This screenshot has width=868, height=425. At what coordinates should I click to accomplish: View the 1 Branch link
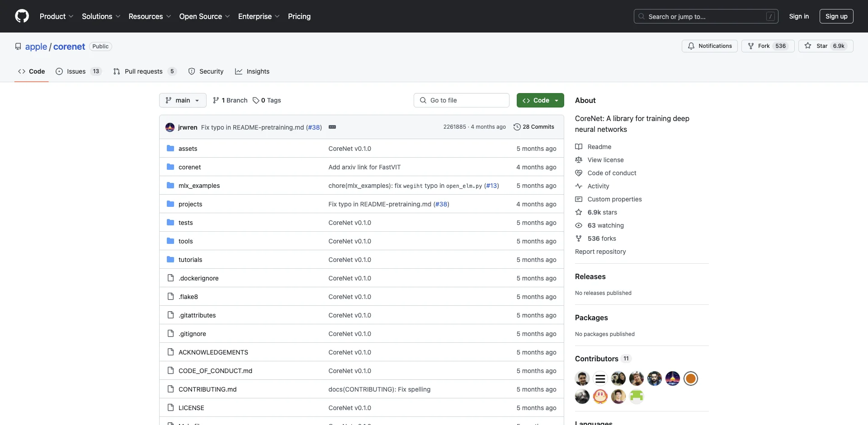pos(230,100)
